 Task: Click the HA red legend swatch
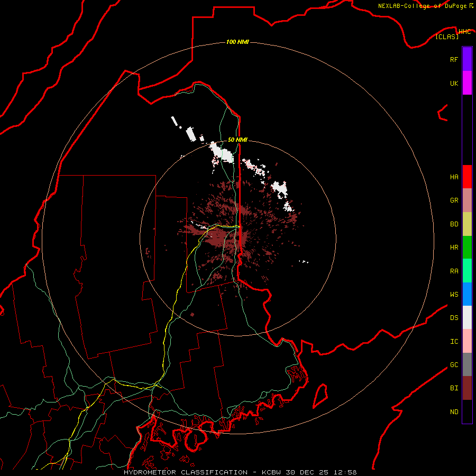(467, 177)
